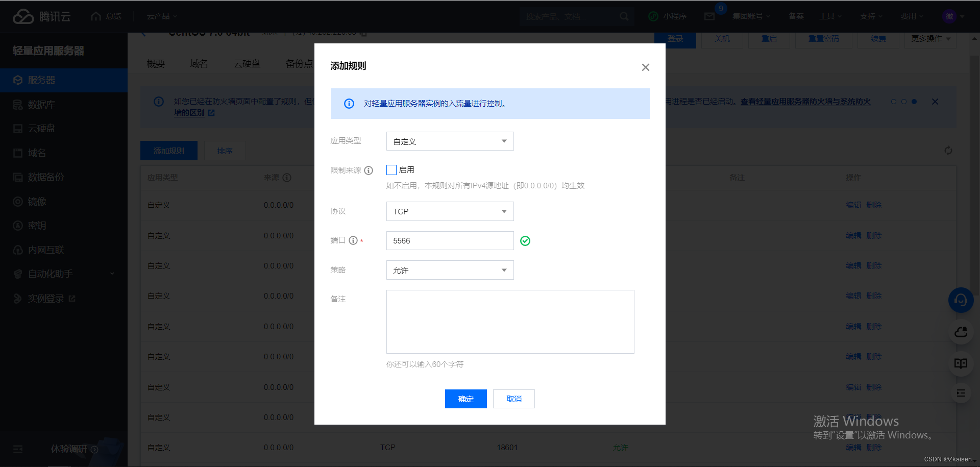Open the documentation book icon
Image resolution: width=980 pixels, height=467 pixels.
pos(961,363)
